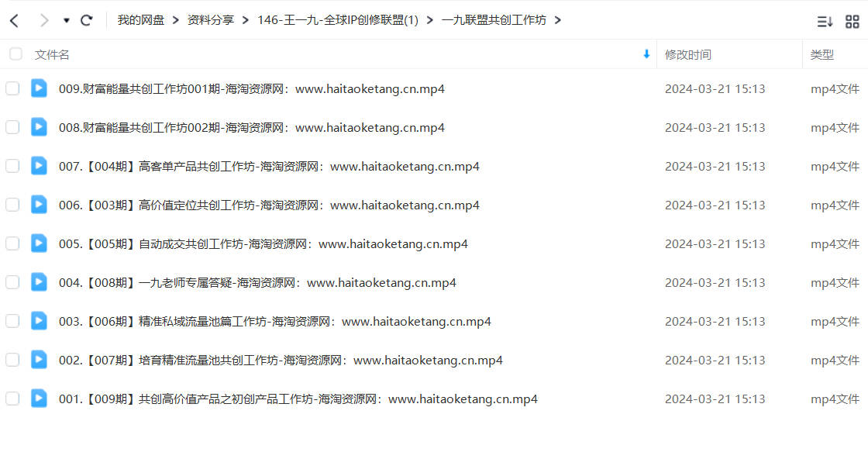The height and width of the screenshot is (459, 868).
Task: Select file name 008.财富能量共创工作坊002期
Action: (252, 128)
